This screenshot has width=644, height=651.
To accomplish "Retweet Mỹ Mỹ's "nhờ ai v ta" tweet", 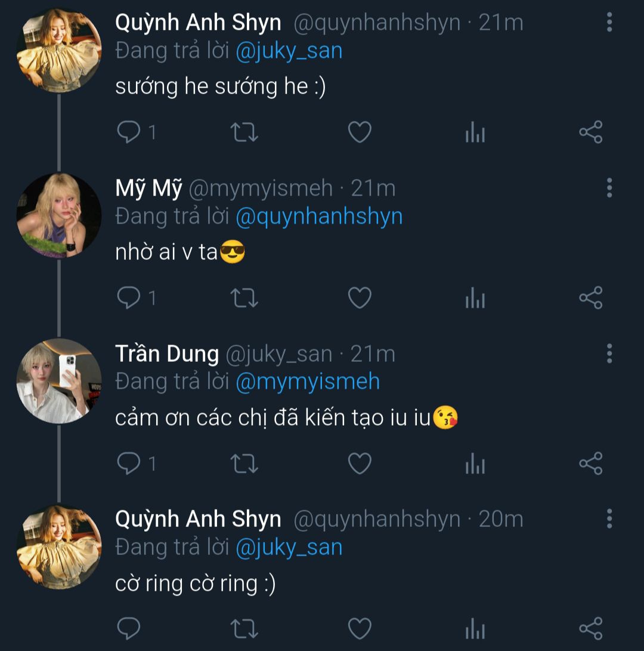I will coord(244,297).
